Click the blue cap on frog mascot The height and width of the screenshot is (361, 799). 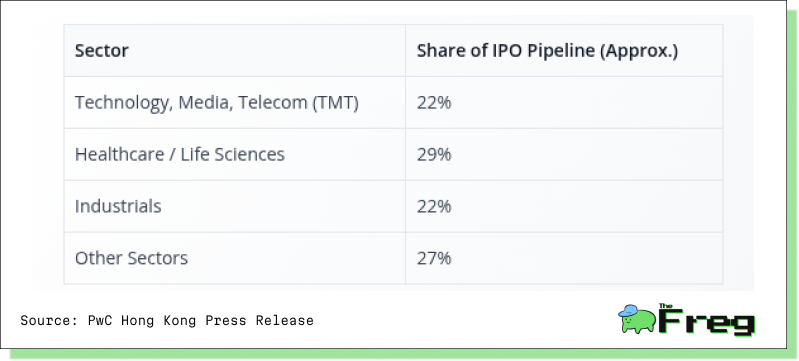point(628,310)
